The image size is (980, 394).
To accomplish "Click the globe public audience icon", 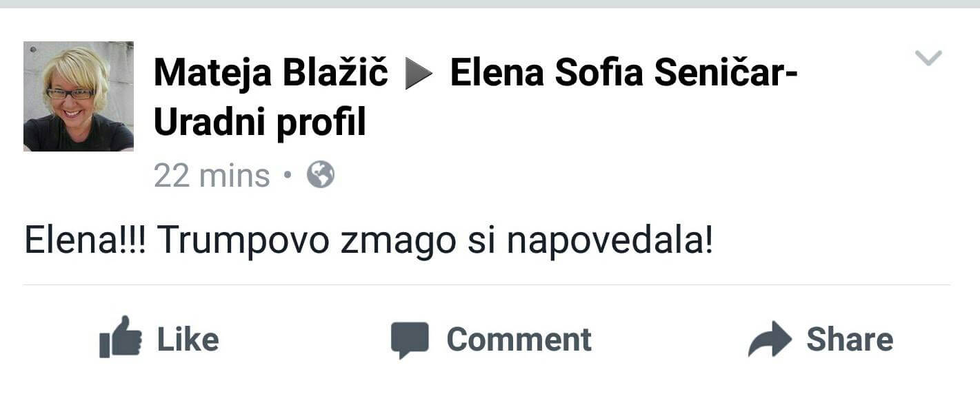I will coord(321,175).
